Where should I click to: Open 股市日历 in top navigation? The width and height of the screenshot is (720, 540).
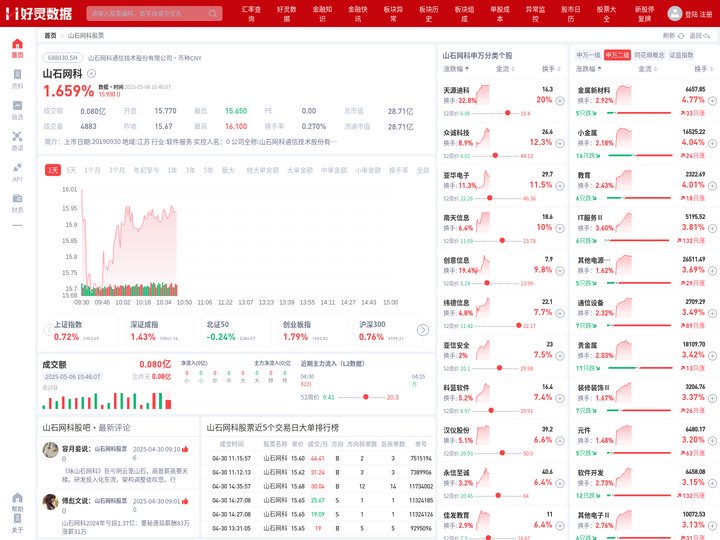(571, 14)
